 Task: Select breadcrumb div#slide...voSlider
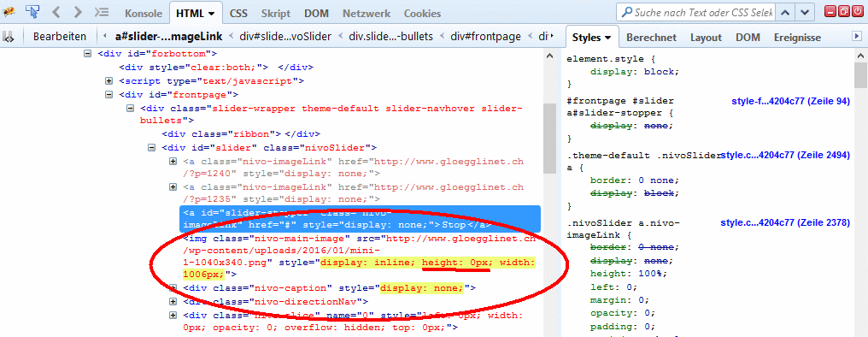(285, 37)
